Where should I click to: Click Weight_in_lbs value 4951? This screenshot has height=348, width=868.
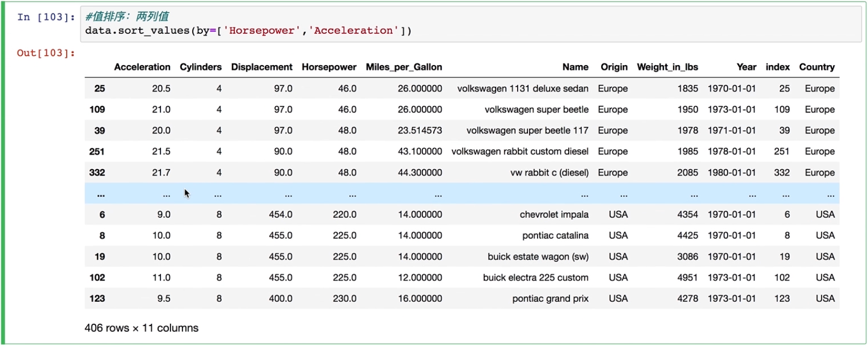click(x=688, y=278)
